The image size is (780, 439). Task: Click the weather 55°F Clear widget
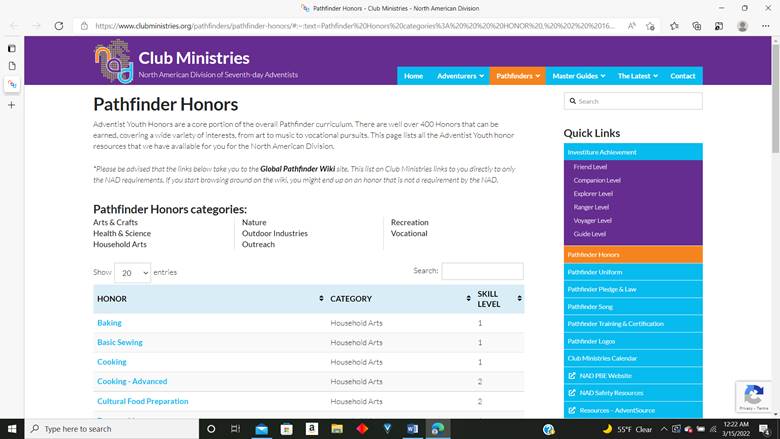[627, 429]
